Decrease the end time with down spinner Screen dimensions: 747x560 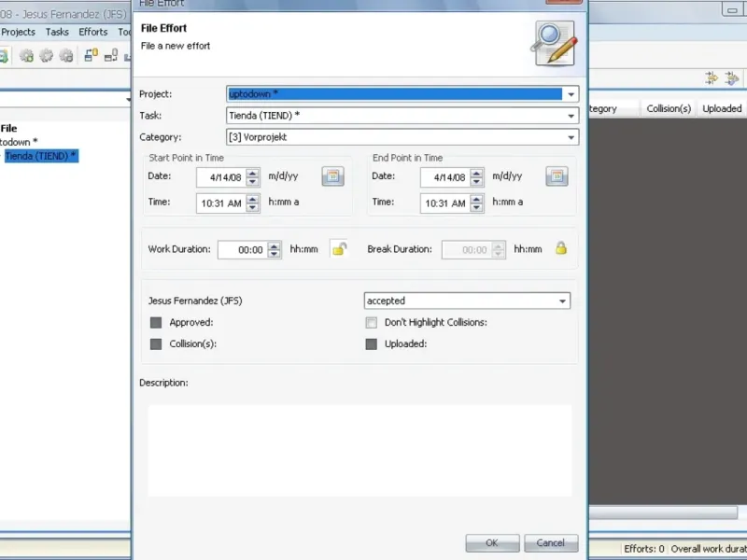click(477, 208)
